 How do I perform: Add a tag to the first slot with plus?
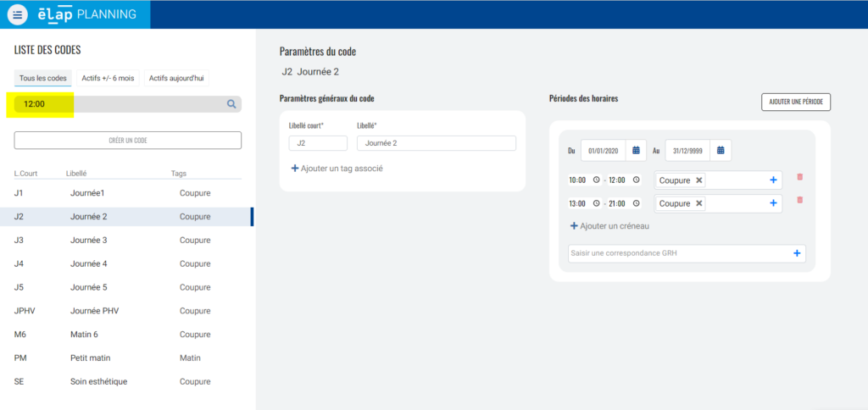[x=773, y=180]
